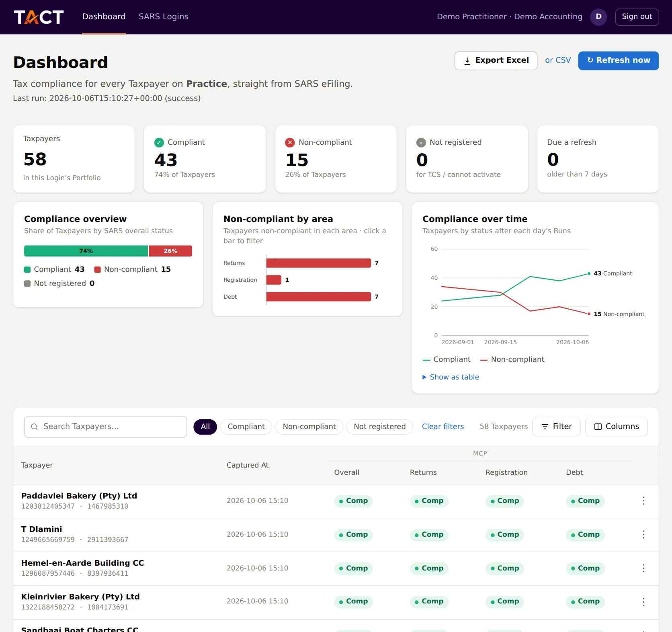Open row menu for Paddavlei Bakery (Pty) Ltd
Viewport: 672px width, 632px height.
tap(643, 501)
